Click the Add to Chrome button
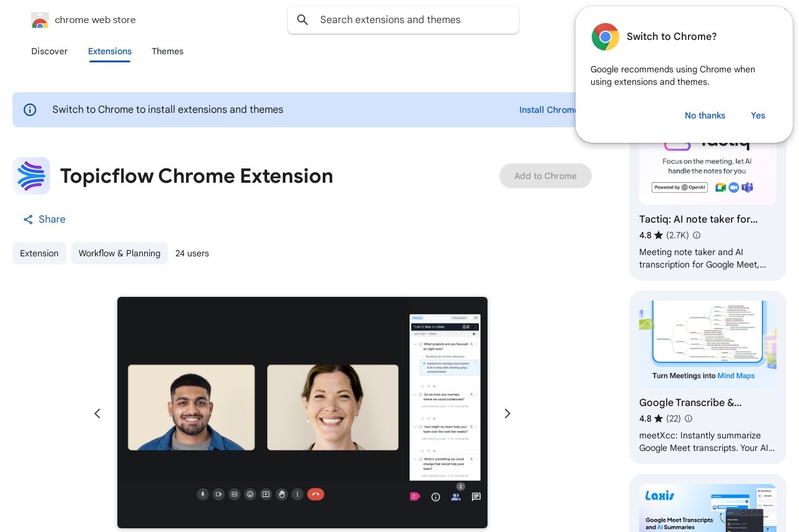799x532 pixels. [x=546, y=176]
